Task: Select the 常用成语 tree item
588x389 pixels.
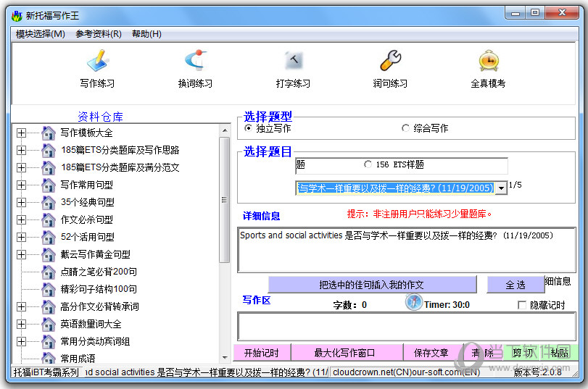Action: (78, 359)
